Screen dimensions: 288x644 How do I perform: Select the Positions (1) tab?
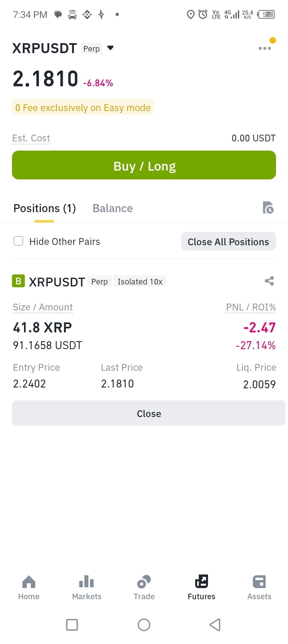pos(45,208)
